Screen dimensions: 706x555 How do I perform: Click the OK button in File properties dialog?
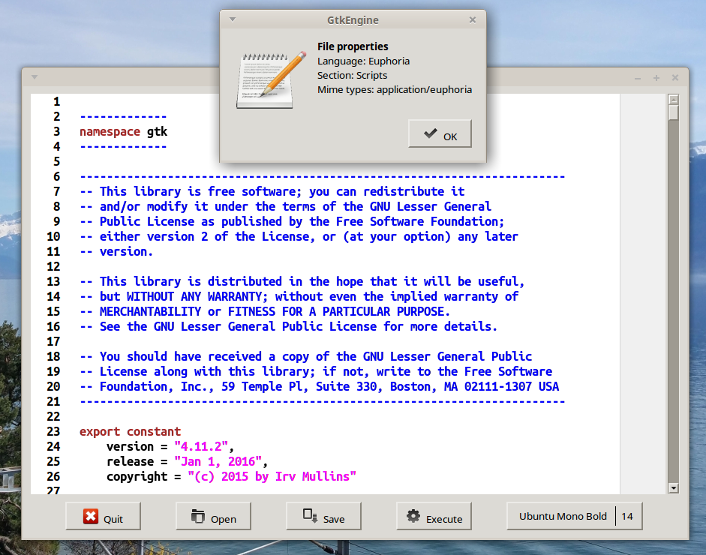[440, 135]
